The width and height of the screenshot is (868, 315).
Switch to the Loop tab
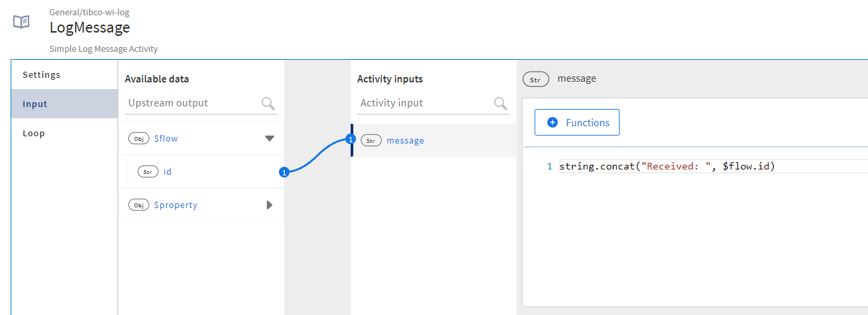(x=34, y=133)
